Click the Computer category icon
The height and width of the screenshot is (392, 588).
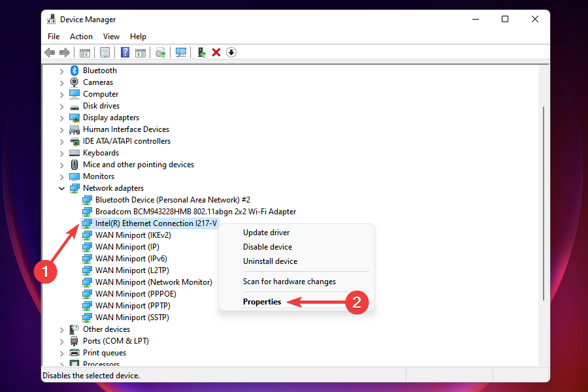pyautogui.click(x=74, y=94)
